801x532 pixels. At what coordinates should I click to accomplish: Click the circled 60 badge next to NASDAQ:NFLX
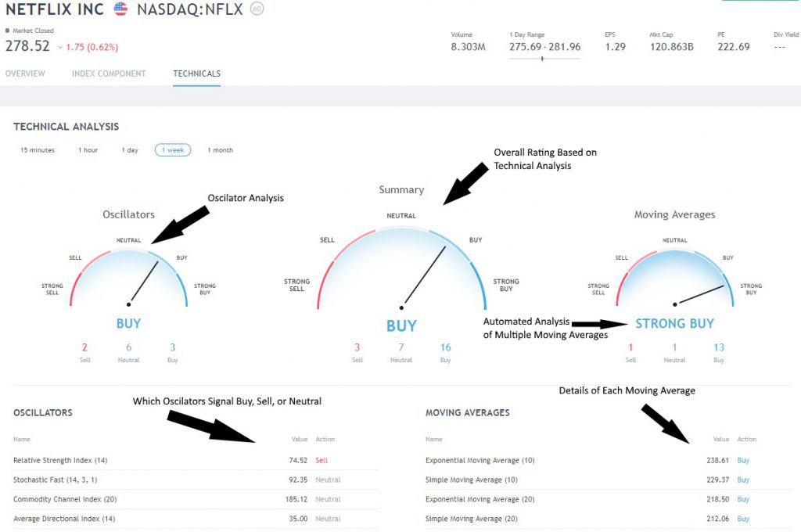coord(257,9)
